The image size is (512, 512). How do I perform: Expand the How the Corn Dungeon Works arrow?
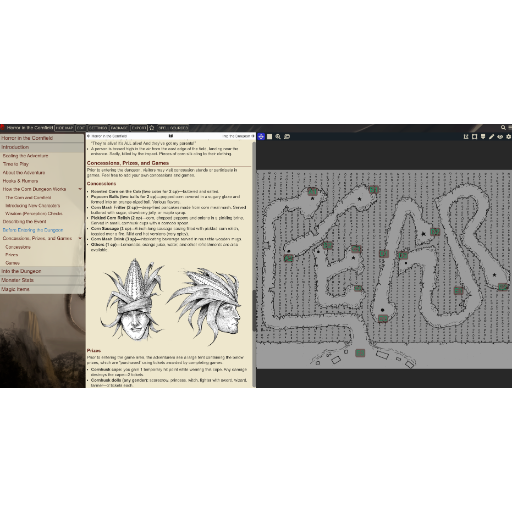point(80,189)
